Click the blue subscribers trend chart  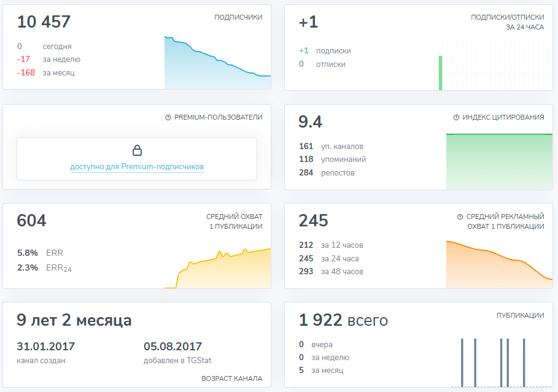[x=217, y=67]
